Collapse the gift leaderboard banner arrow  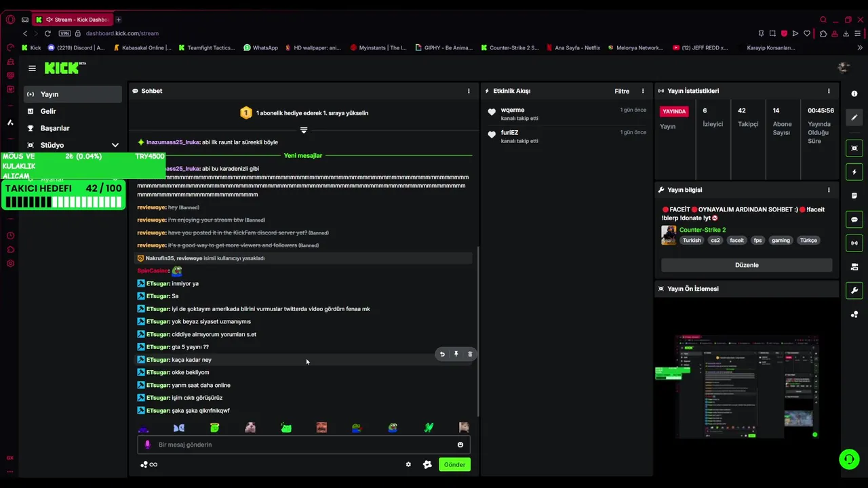tap(304, 130)
